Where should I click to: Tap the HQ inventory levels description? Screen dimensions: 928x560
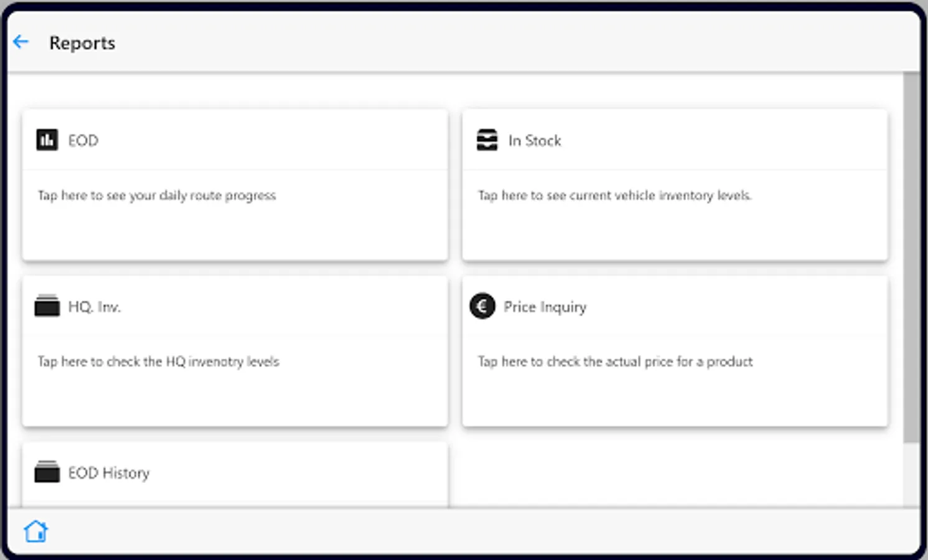click(x=158, y=362)
